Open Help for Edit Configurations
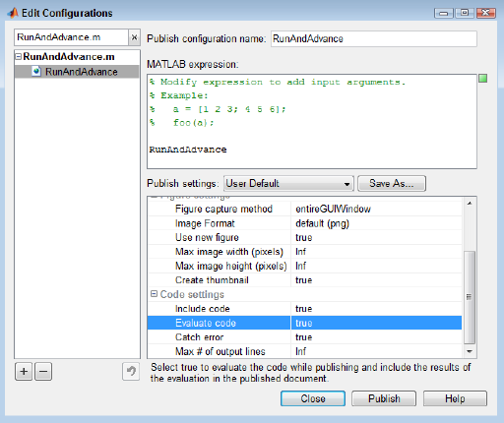 click(x=455, y=398)
